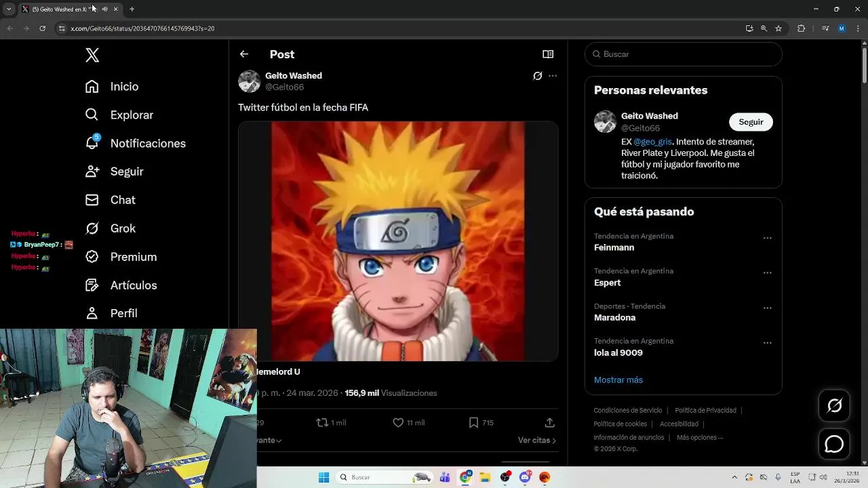Image resolution: width=868 pixels, height=488 pixels.
Task: Expand Más opciones footer menu
Action: pos(700,438)
